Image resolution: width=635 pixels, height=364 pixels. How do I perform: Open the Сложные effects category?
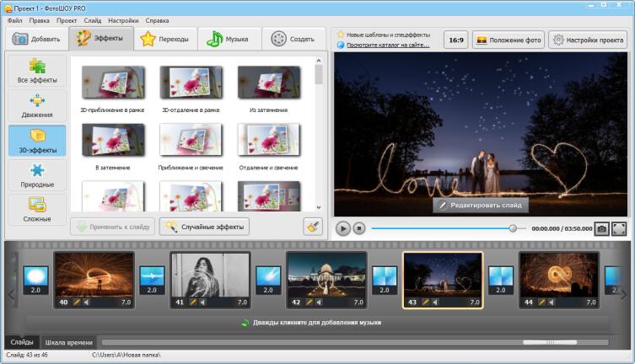(x=37, y=210)
